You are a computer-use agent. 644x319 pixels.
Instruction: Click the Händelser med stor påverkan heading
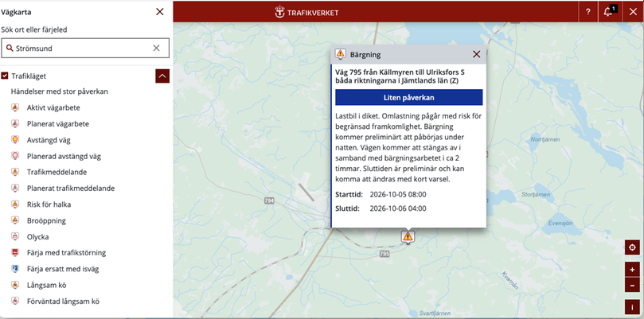pyautogui.click(x=60, y=91)
